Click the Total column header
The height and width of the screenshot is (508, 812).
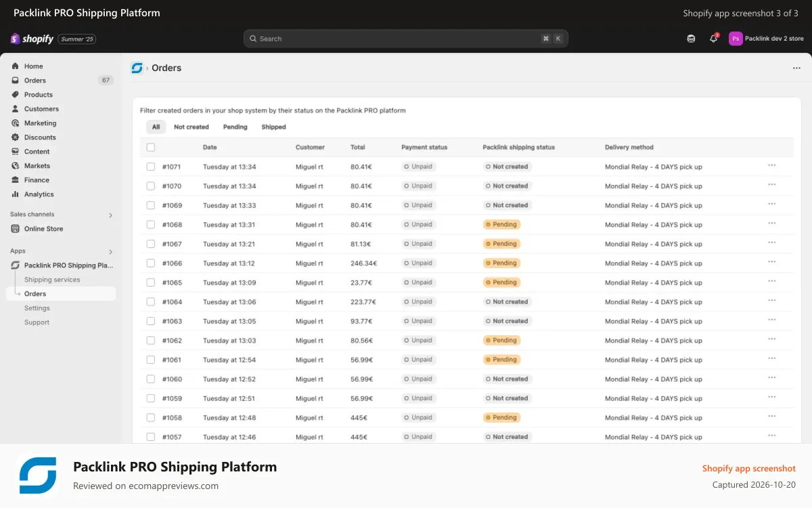point(358,147)
